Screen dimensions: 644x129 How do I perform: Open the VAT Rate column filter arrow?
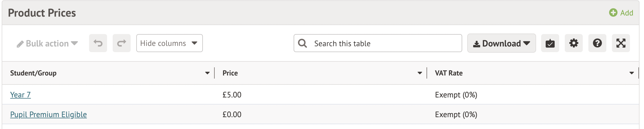tap(632, 73)
